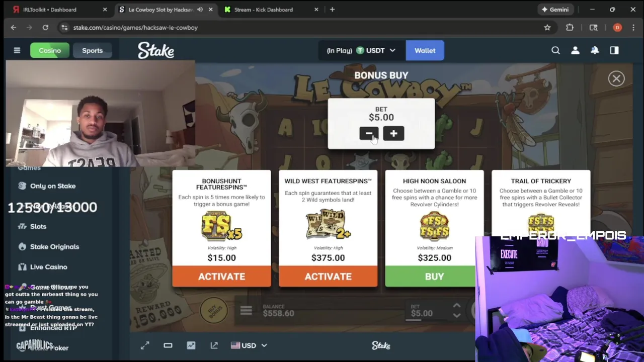Open Chrome three-dot menu

click(633, 28)
